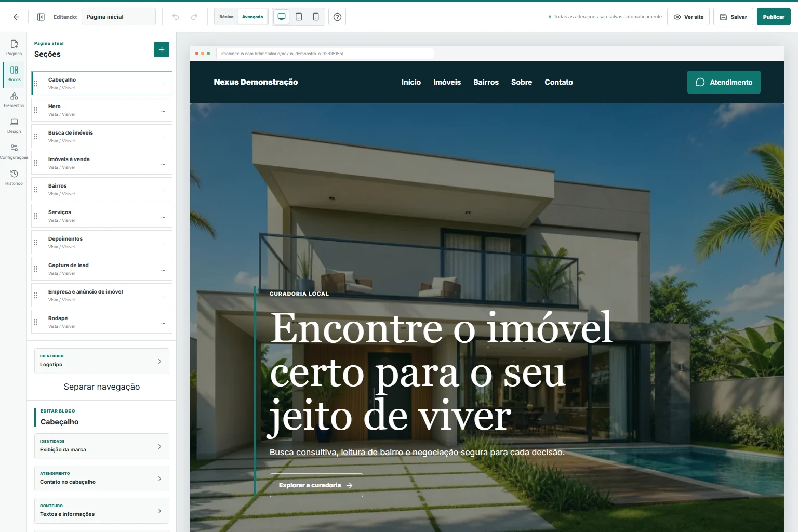Click the Atendimento button in header
798x532 pixels.
pyautogui.click(x=724, y=82)
